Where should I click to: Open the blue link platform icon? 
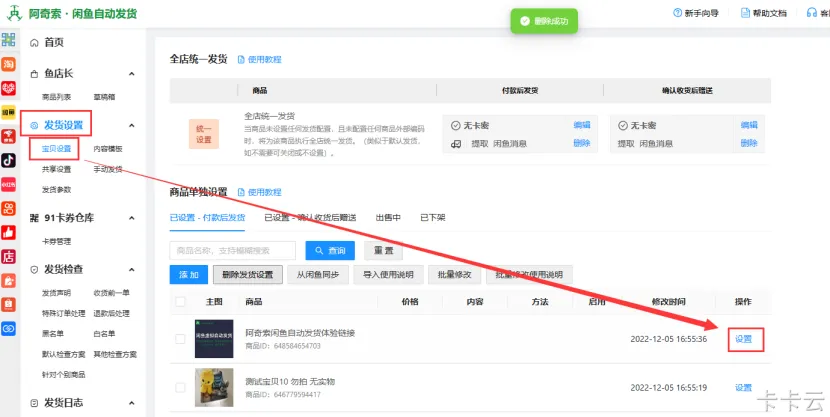click(8, 329)
